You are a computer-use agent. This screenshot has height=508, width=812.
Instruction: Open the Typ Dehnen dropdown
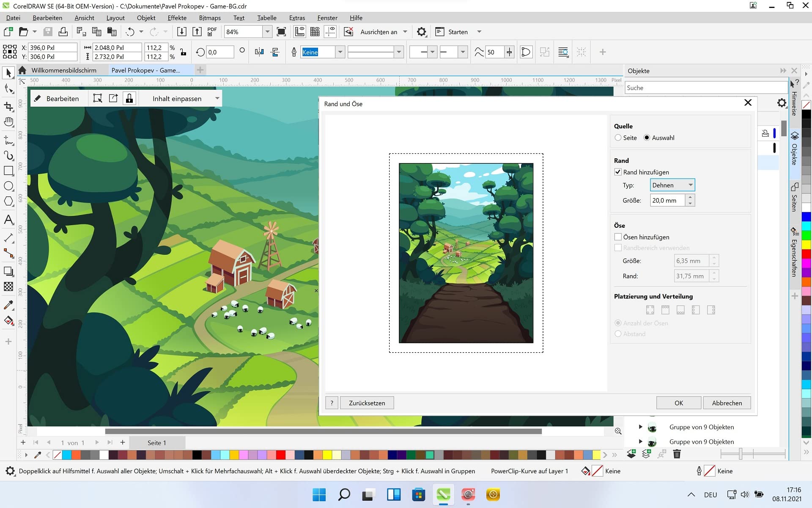(672, 185)
